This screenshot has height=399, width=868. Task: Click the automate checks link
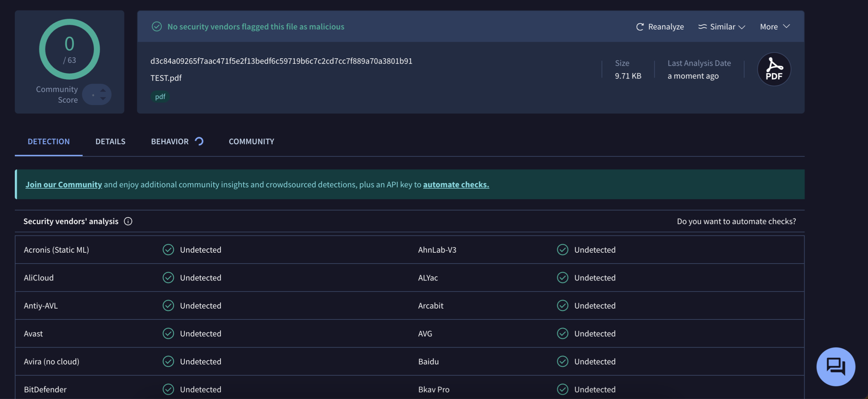(x=456, y=184)
